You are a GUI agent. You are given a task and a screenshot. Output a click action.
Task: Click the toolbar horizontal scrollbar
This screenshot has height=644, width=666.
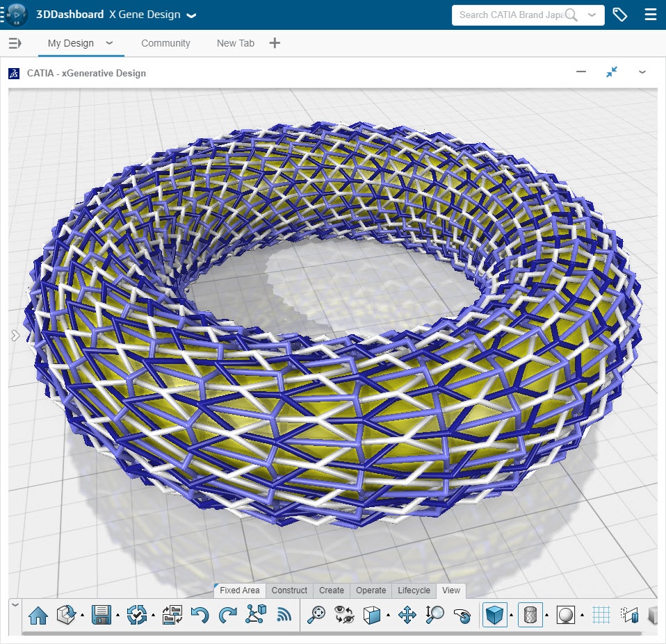coord(332,634)
